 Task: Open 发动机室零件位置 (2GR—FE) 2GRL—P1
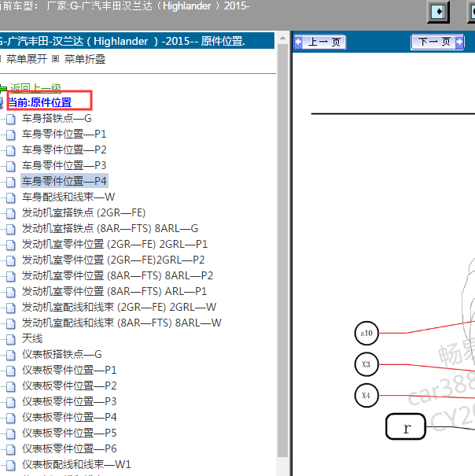coord(115,245)
